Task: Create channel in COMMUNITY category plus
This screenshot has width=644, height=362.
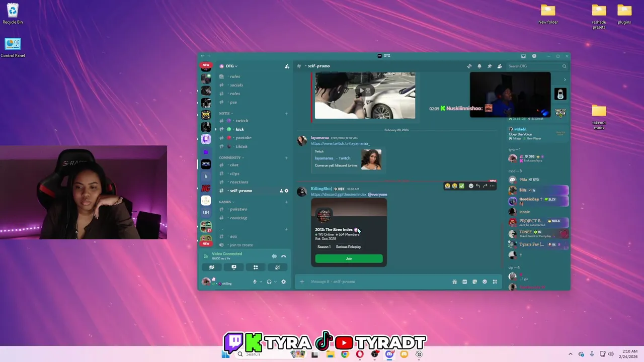Action: pos(286,157)
